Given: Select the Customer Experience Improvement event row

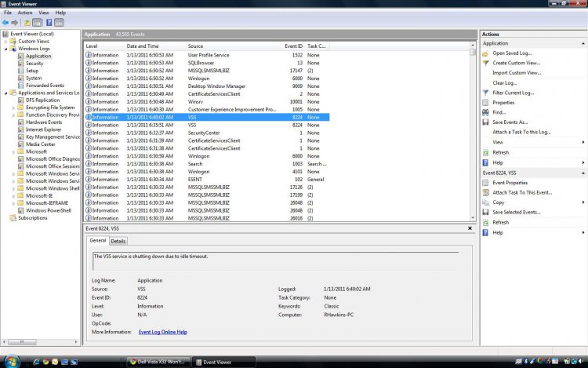Looking at the screenshot, I should tap(207, 110).
